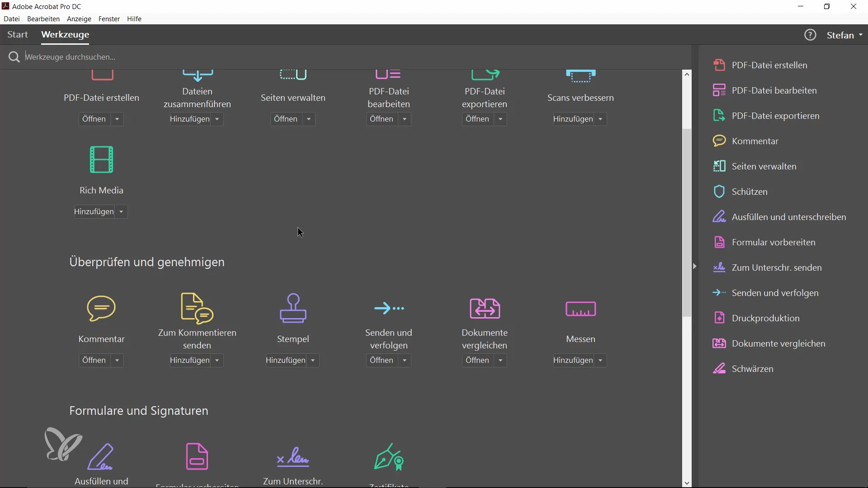The height and width of the screenshot is (488, 868).
Task: Collapse the right tools pane arrow
Action: point(695,267)
